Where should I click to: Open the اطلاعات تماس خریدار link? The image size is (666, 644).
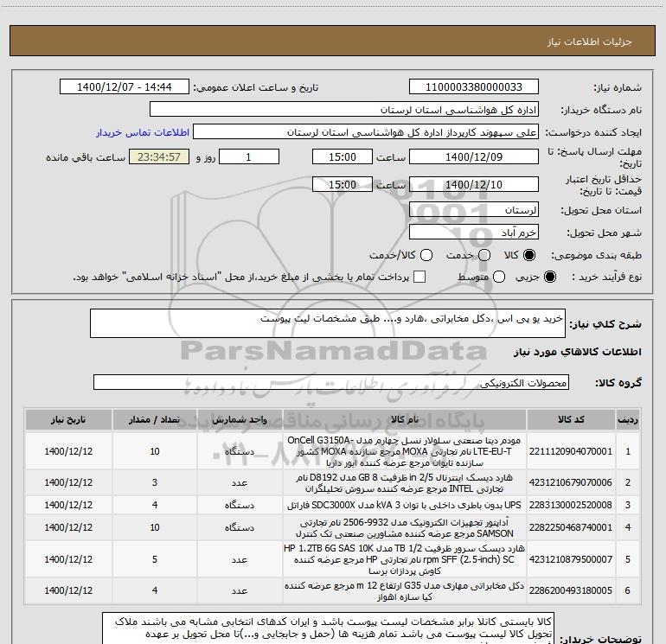pos(143,132)
